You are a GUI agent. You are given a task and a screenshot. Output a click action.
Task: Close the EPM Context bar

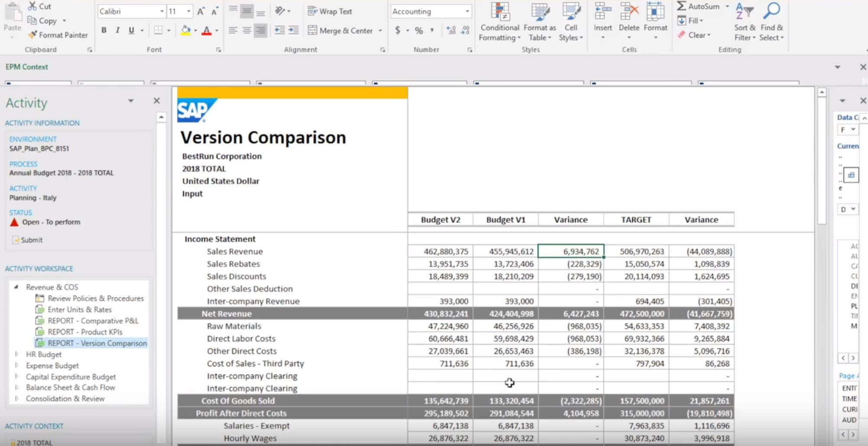tap(863, 67)
